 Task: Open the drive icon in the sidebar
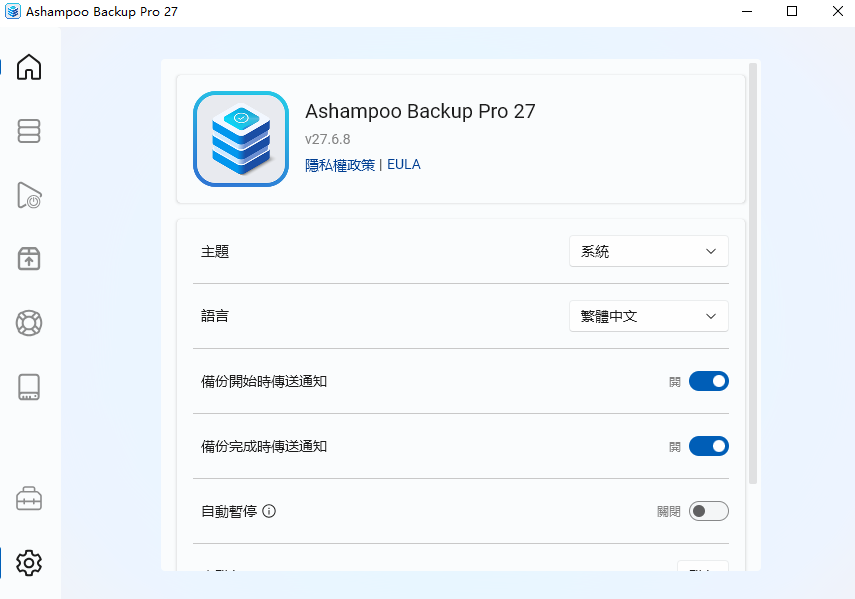(29, 387)
